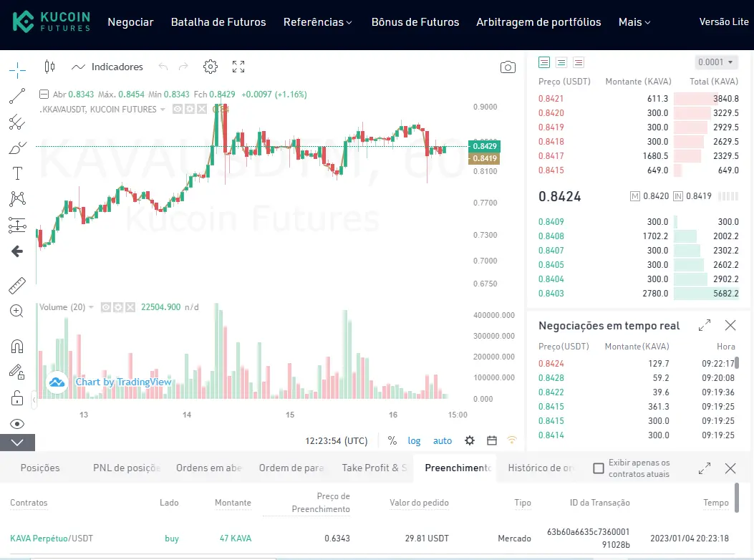This screenshot has height=560, width=754.
Task: Click the redo arrow in chart toolbar
Action: [x=183, y=67]
